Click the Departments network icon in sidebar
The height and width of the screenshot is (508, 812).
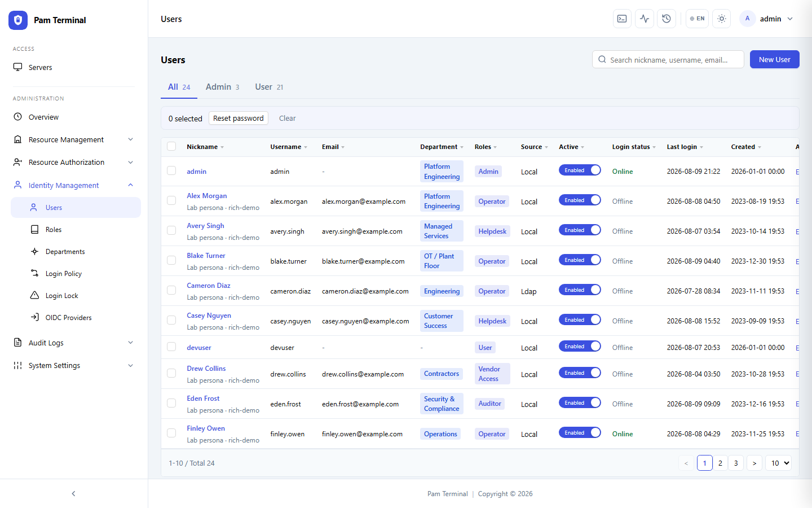[34, 251]
